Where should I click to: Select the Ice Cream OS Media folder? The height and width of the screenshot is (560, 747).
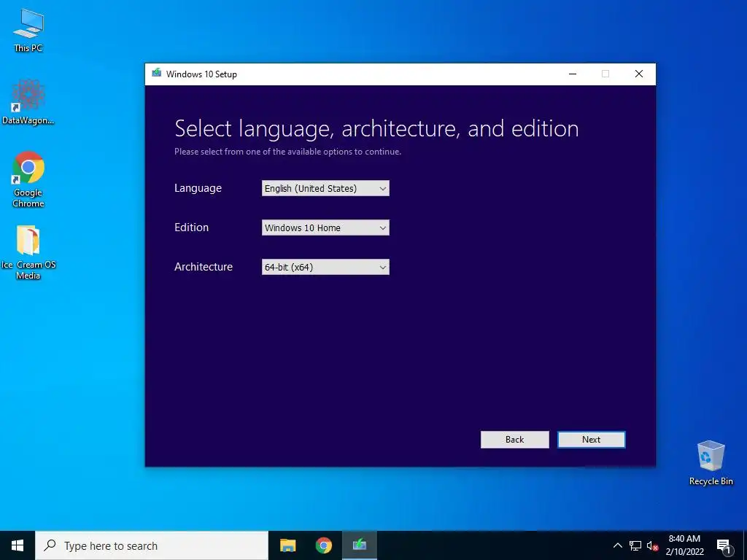coord(28,252)
